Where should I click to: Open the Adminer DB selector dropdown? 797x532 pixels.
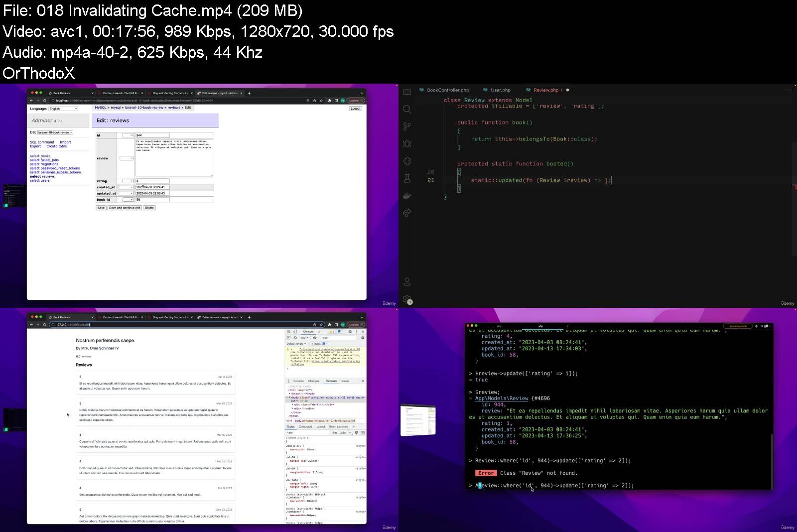click(x=55, y=133)
